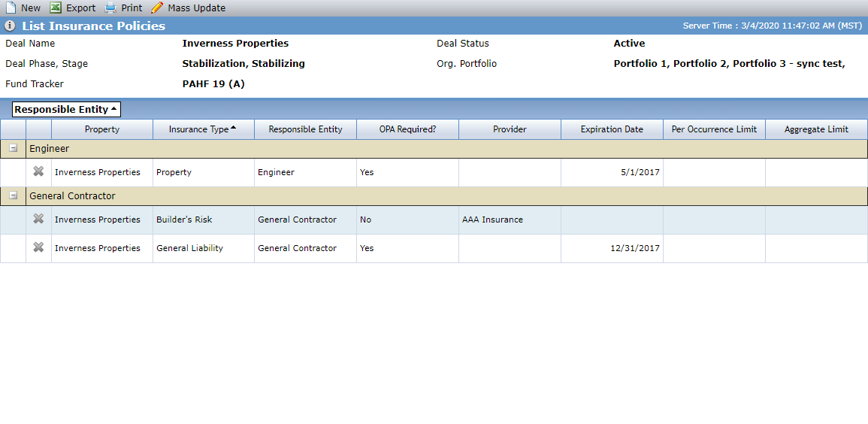Sort by Provider column header
868x424 pixels.
tap(510, 129)
